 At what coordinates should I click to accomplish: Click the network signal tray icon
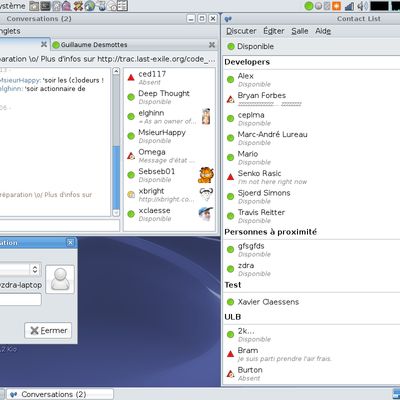coord(349,6)
